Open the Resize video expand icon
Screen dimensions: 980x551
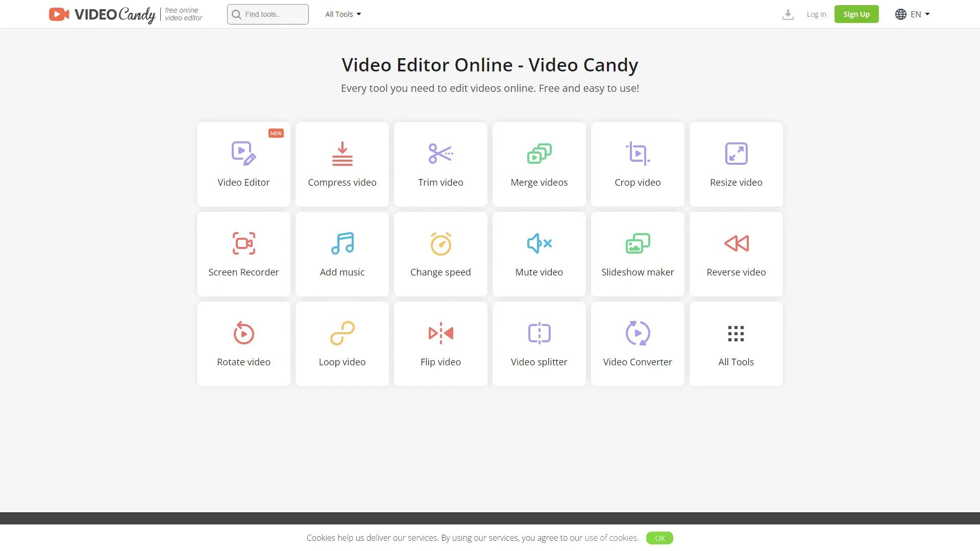click(x=736, y=153)
